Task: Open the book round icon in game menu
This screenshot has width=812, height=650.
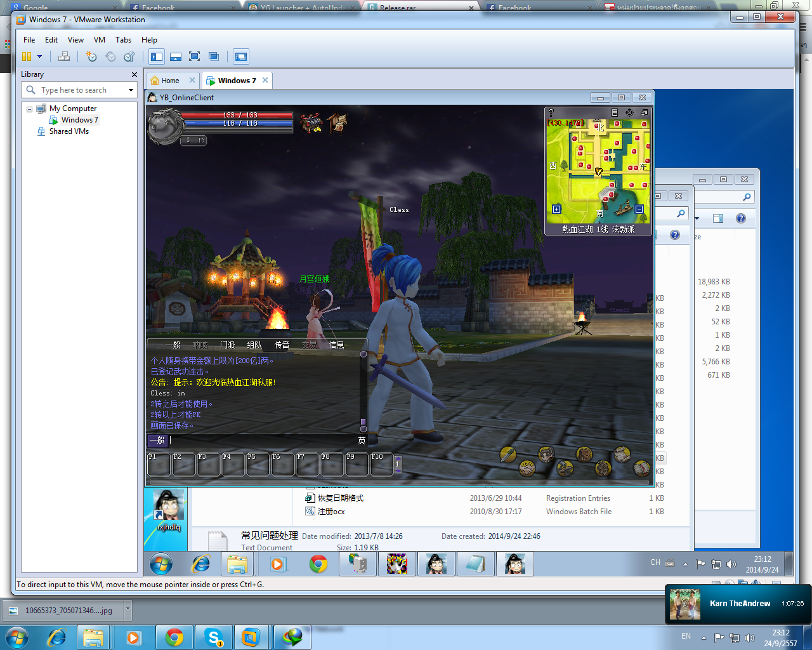Action: [642, 468]
